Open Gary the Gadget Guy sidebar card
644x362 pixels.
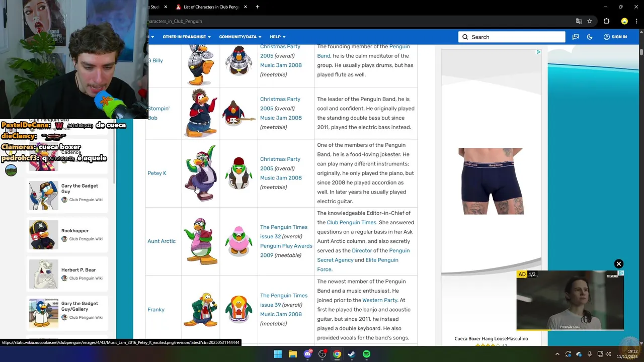(x=68, y=195)
